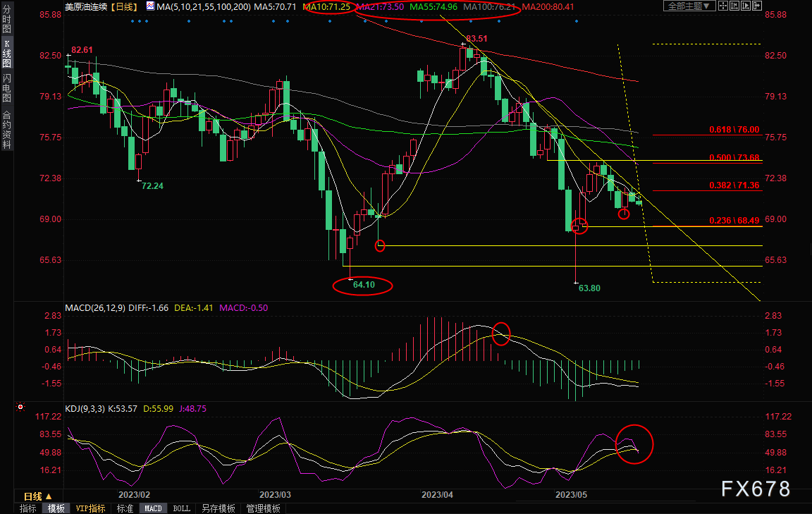Image resolution: width=812 pixels, height=514 pixels.
Task: Click the 0.382 \ 71.36 Fibonacci label
Action: 734,185
